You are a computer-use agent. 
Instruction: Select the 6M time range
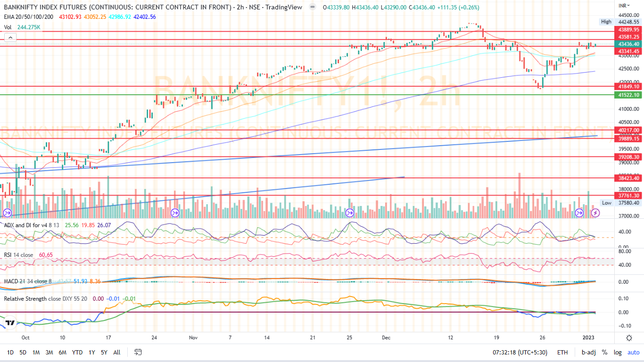(62, 352)
